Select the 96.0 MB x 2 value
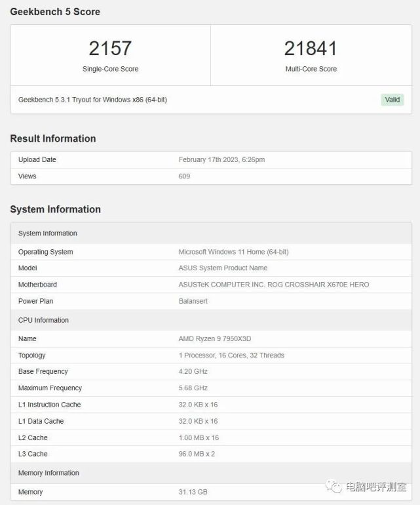420x505 pixels. tap(197, 454)
